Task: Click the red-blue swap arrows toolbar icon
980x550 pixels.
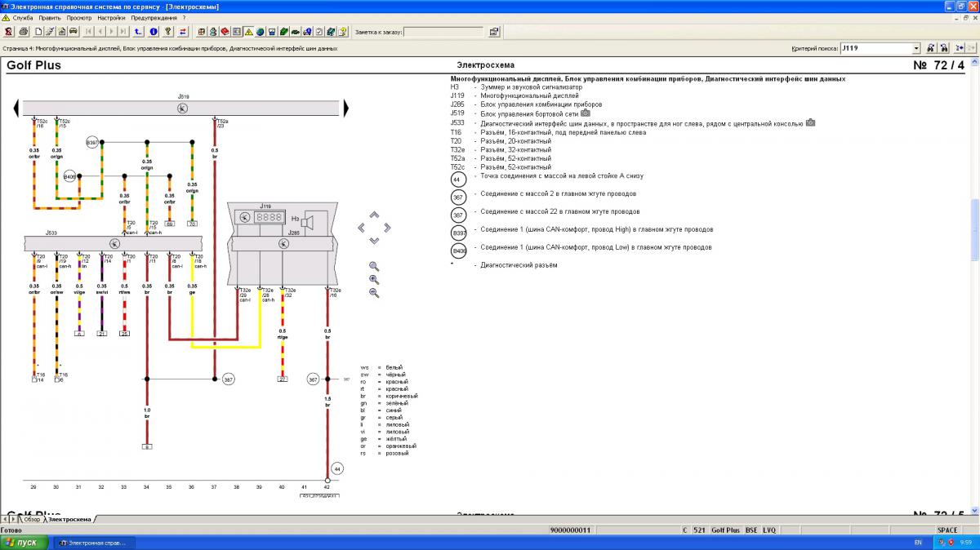Action: coord(182,33)
